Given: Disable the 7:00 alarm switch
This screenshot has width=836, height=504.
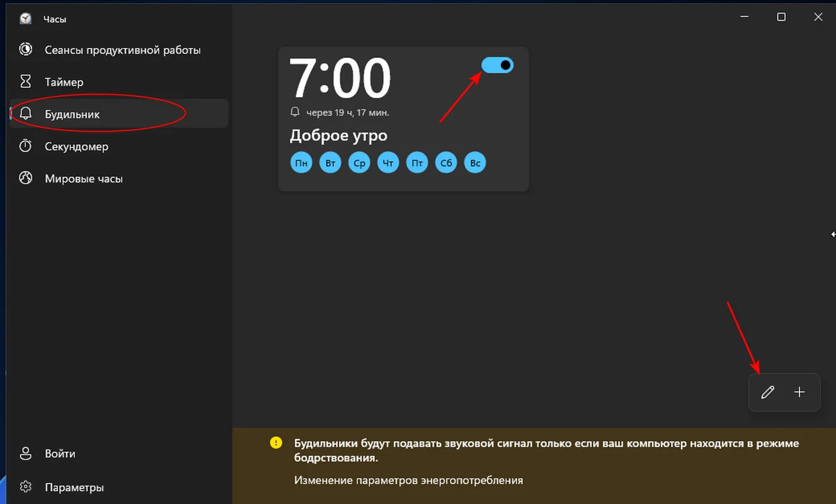Looking at the screenshot, I should tap(498, 65).
